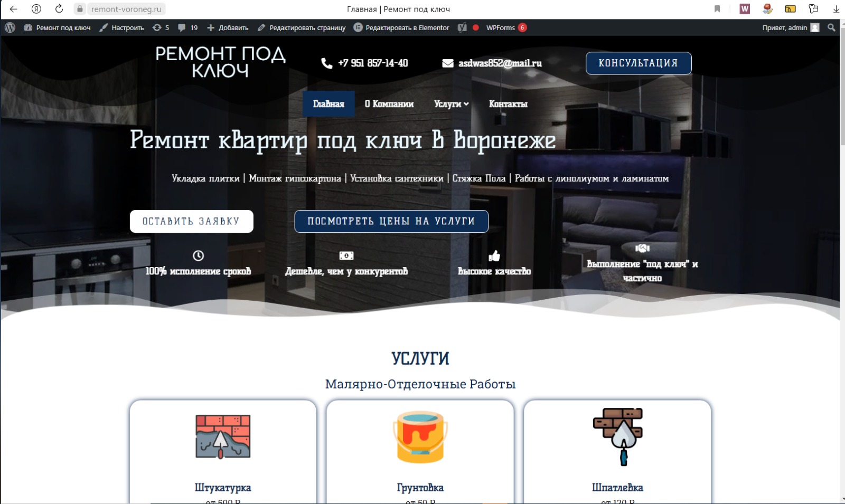This screenshot has height=504, width=845.
Task: Reload the page with refresh icon
Action: [59, 9]
